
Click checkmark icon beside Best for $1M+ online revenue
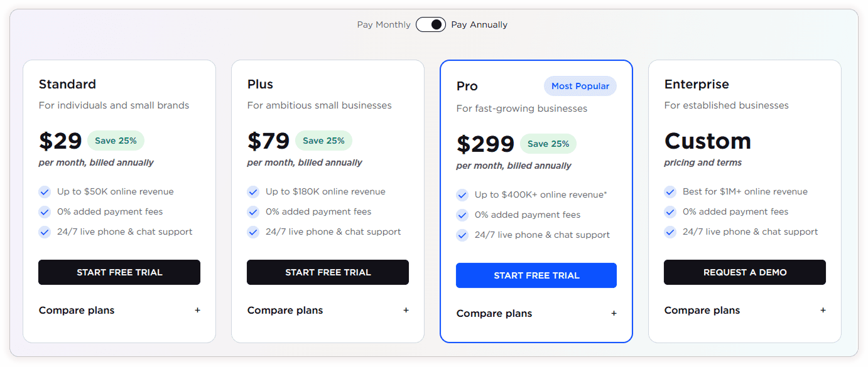pos(670,191)
